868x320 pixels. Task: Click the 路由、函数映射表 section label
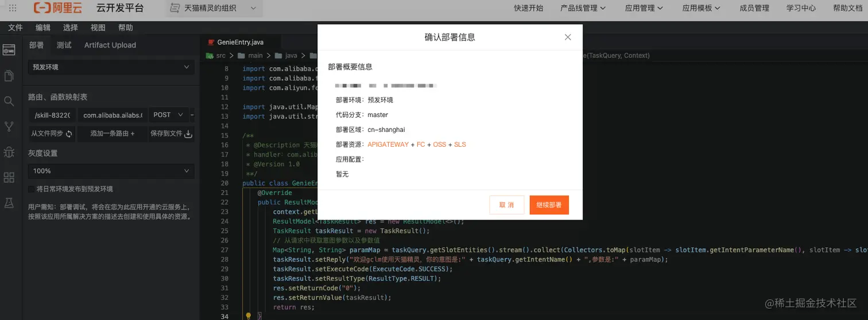click(58, 97)
